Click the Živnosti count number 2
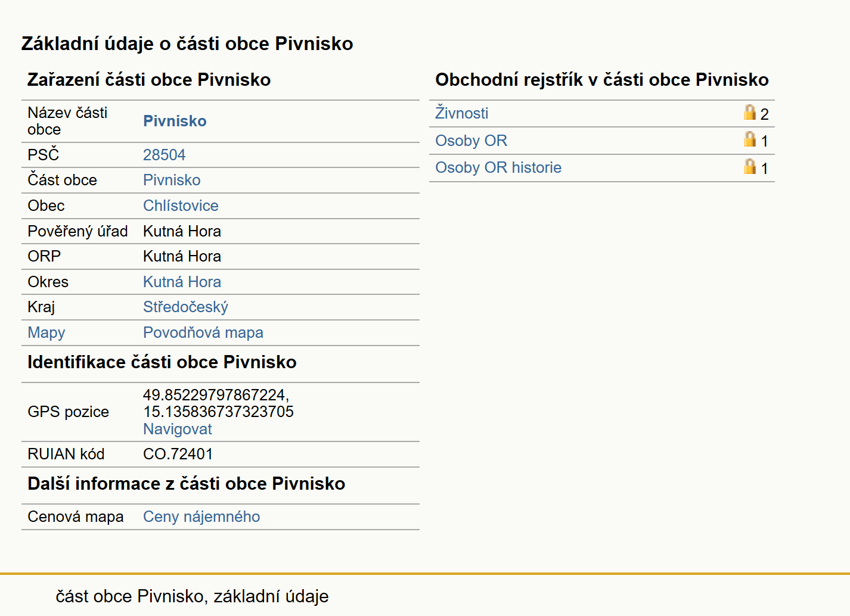The height and width of the screenshot is (616, 850). [x=765, y=114]
